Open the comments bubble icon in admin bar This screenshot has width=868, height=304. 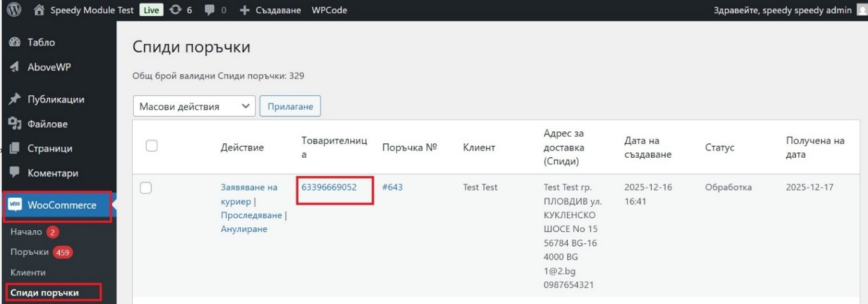[210, 10]
